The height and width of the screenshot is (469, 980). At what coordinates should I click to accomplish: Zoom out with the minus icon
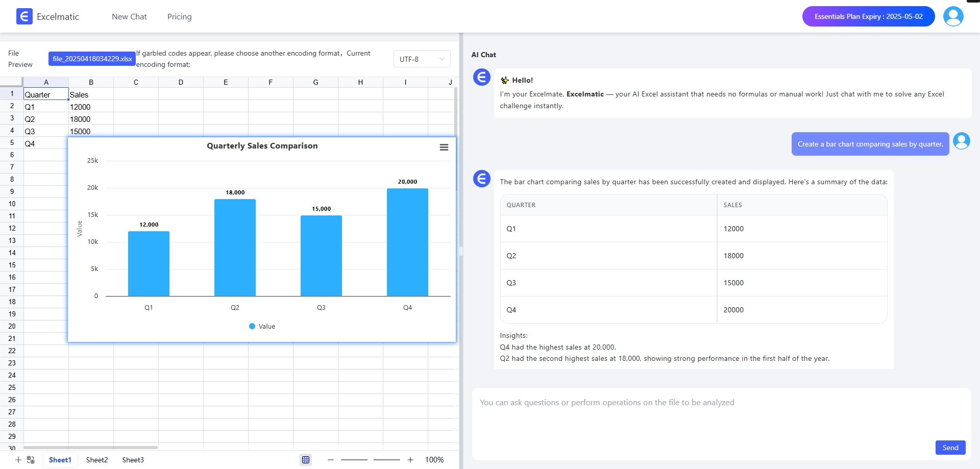331,460
